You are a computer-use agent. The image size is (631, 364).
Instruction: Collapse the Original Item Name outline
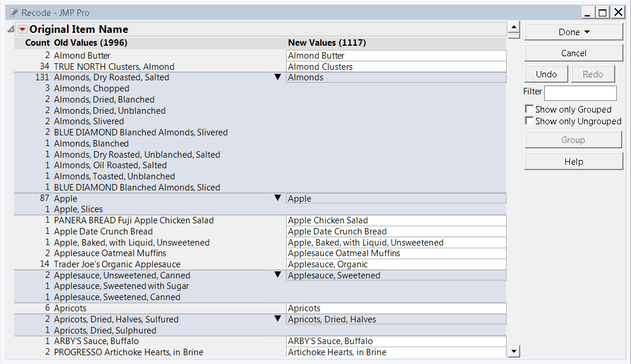(11, 29)
